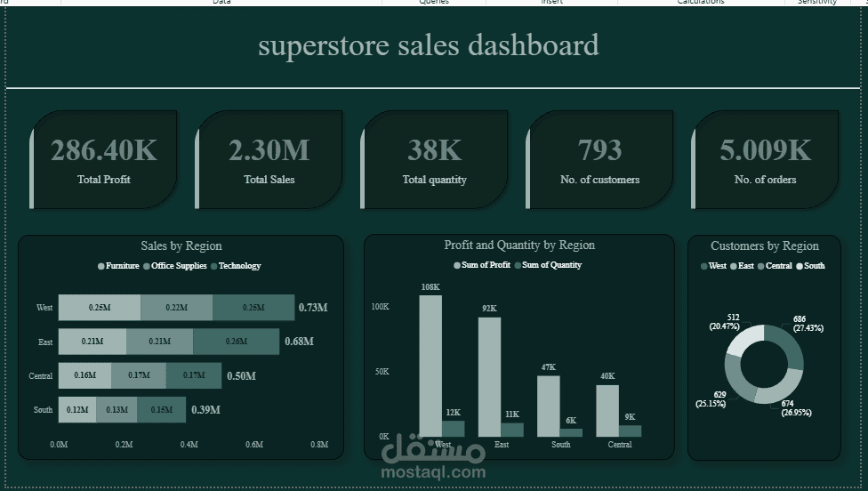Image resolution: width=868 pixels, height=491 pixels.
Task: Click the Central x-axis label in Profit chart
Action: point(620,445)
